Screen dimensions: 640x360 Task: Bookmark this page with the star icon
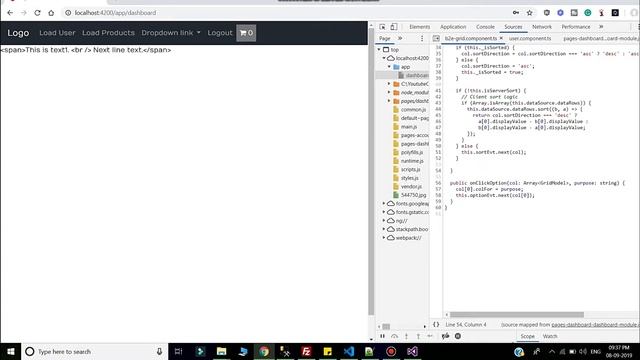point(529,13)
